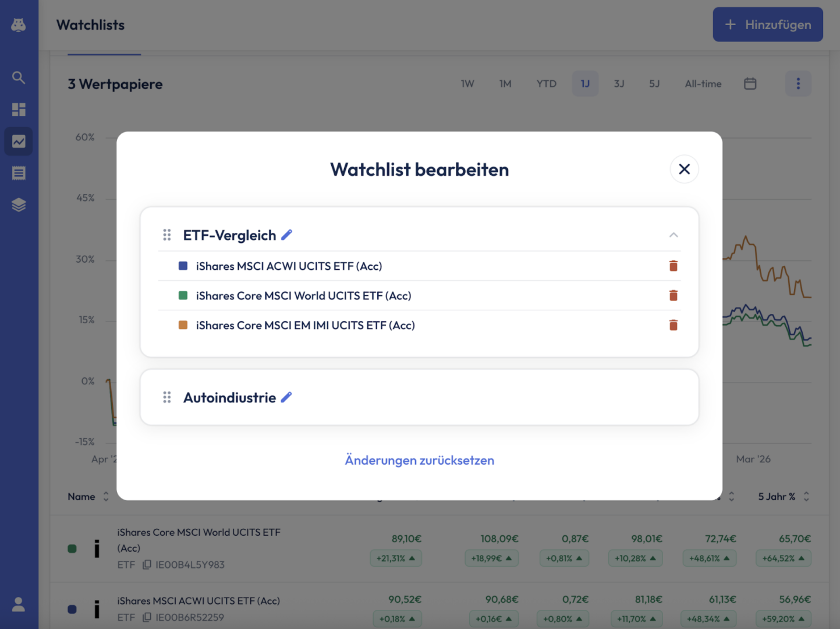Delete iShares Core MSCI World ETF entry
Screen dimensions: 840x629
click(673, 296)
